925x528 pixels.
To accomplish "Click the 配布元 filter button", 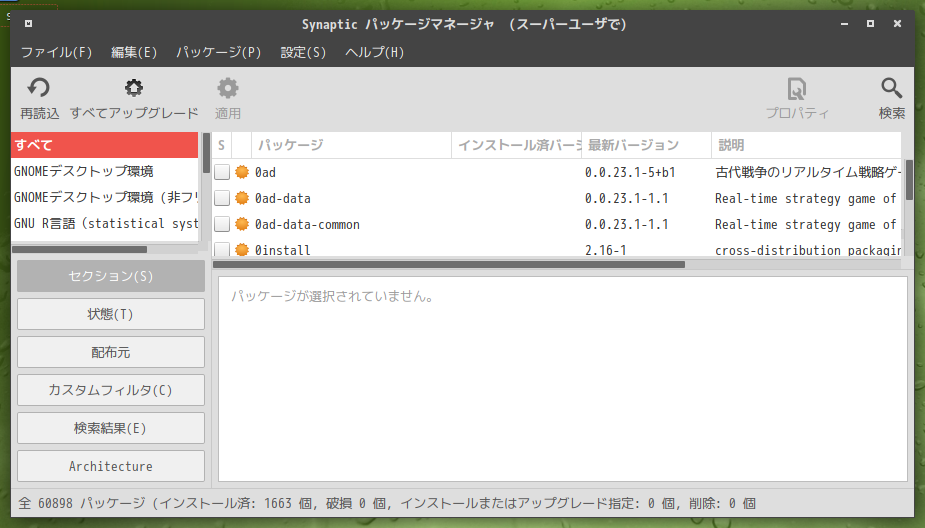I will click(111, 352).
